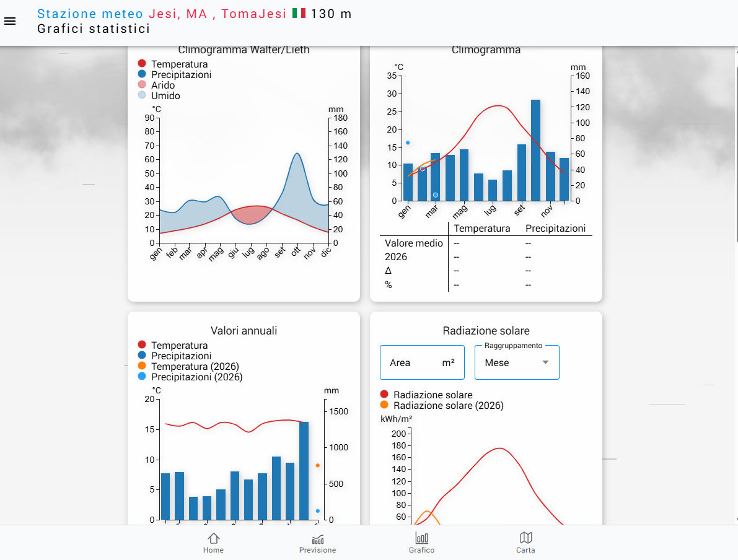Click the page vertical scrollbar
This screenshot has width=738, height=560.
[736, 149]
